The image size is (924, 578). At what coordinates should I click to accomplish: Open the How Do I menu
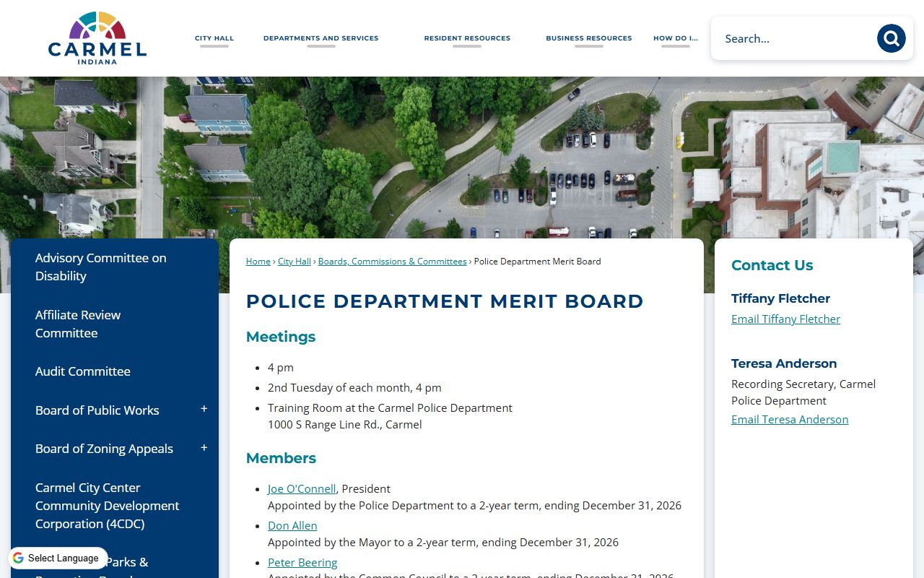click(676, 38)
